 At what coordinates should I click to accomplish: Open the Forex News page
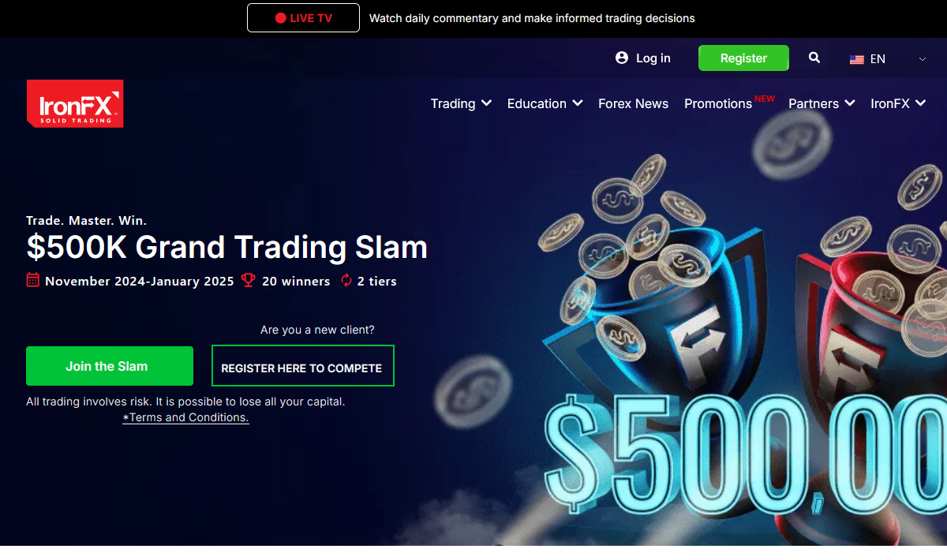click(x=633, y=103)
